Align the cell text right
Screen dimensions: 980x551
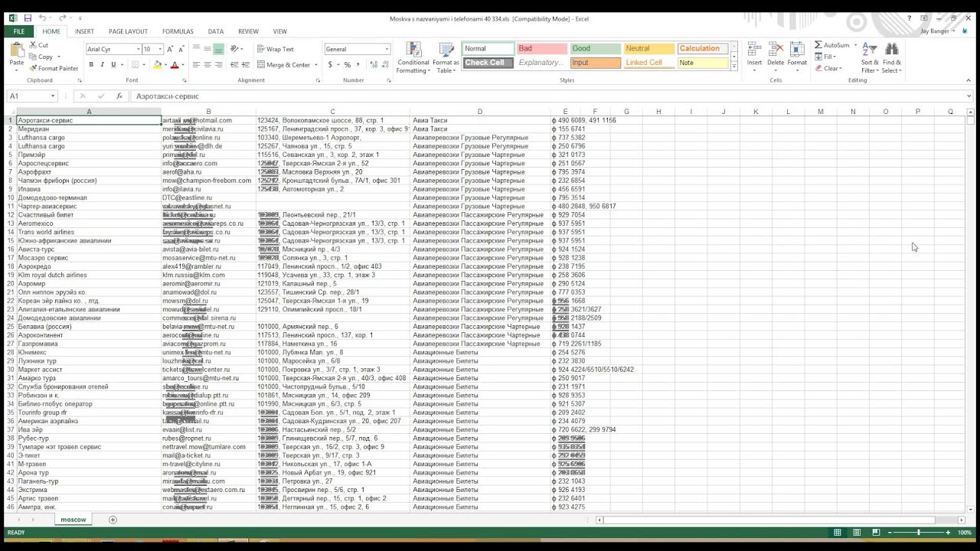coord(219,65)
